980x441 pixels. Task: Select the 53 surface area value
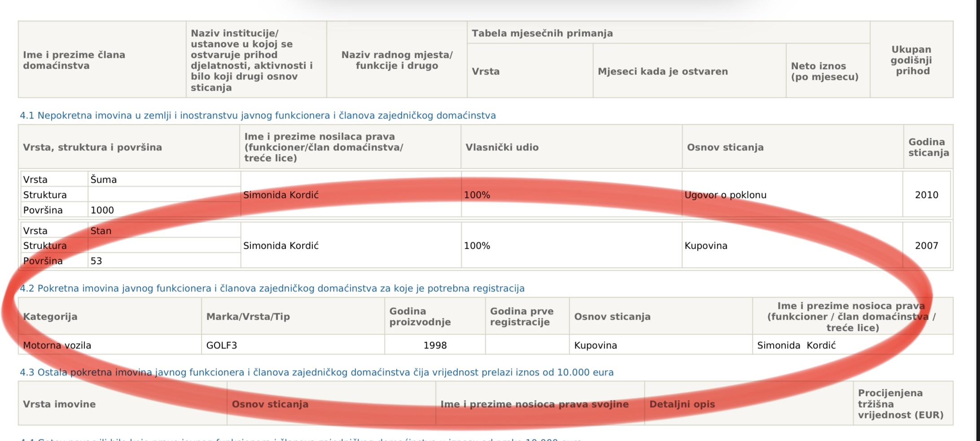[x=96, y=261]
